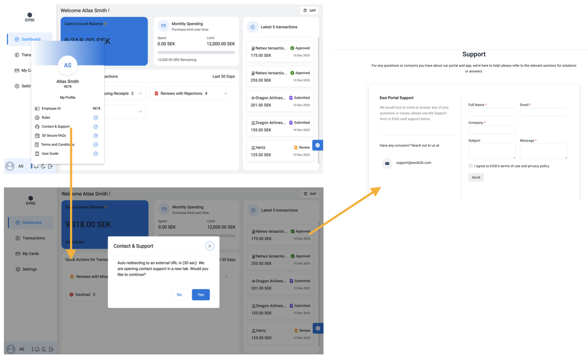588x364 pixels.
Task: Check the agree to EASI's terms checkbox
Action: [471, 166]
